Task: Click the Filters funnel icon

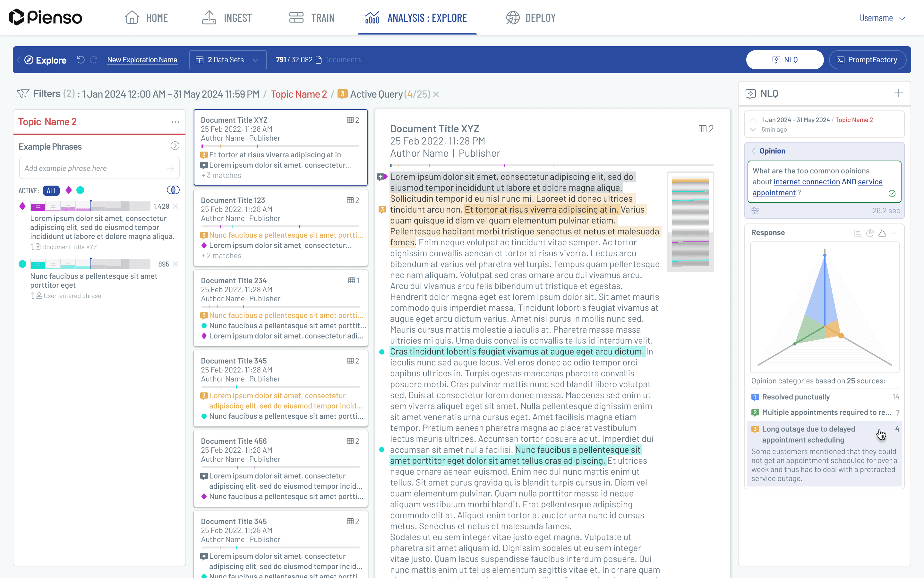Action: [23, 94]
